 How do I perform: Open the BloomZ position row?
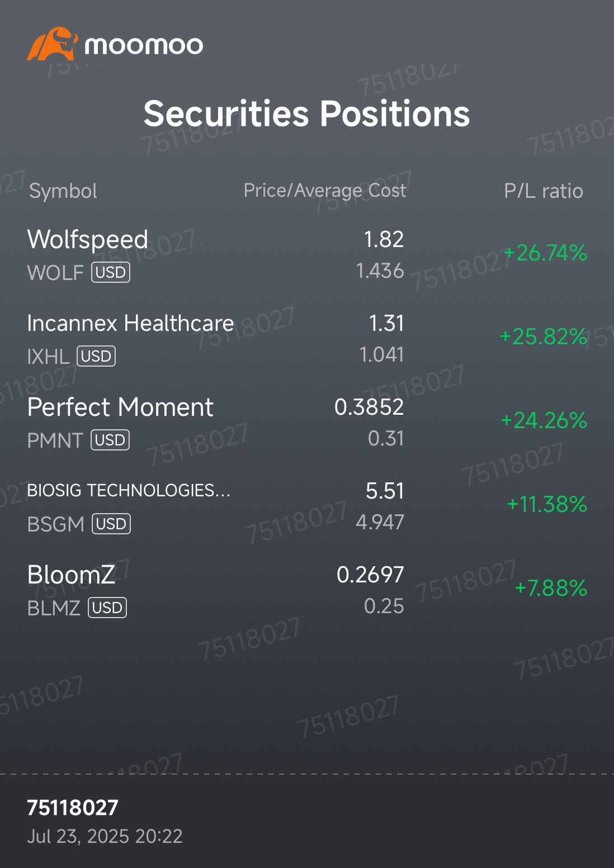pos(307,590)
